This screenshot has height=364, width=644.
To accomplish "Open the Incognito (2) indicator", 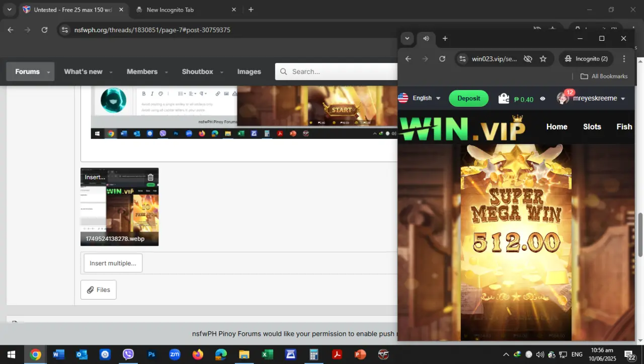I will click(x=586, y=59).
